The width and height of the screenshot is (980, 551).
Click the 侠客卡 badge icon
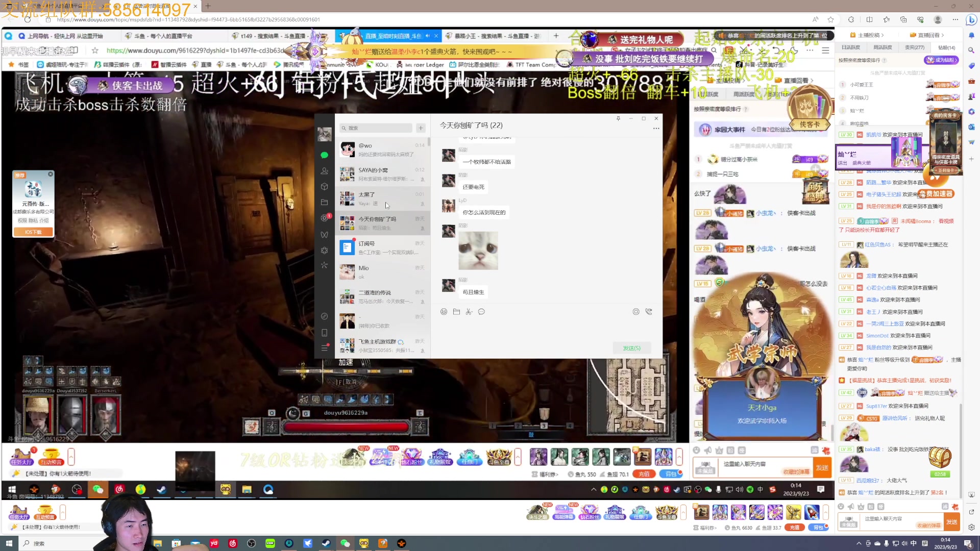[x=809, y=108]
